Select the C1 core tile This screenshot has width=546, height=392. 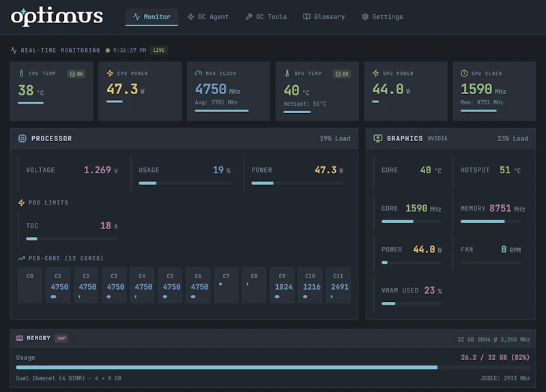tap(58, 285)
